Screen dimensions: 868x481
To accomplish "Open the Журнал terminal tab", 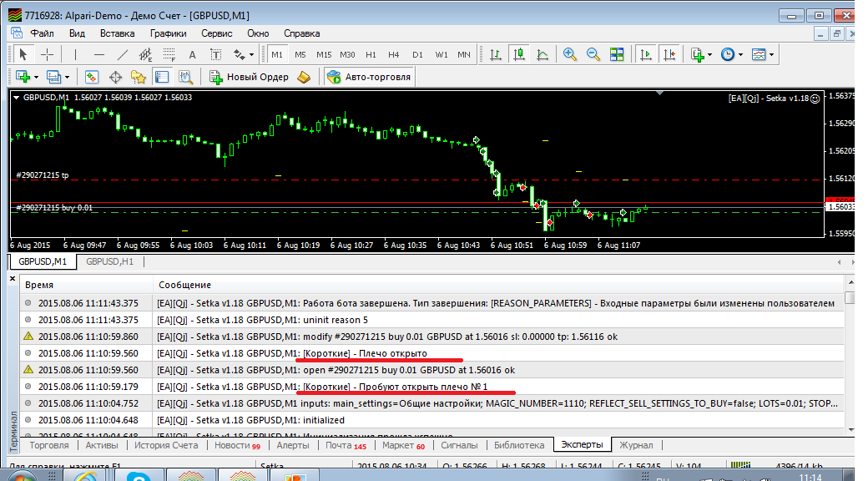I will click(x=636, y=445).
